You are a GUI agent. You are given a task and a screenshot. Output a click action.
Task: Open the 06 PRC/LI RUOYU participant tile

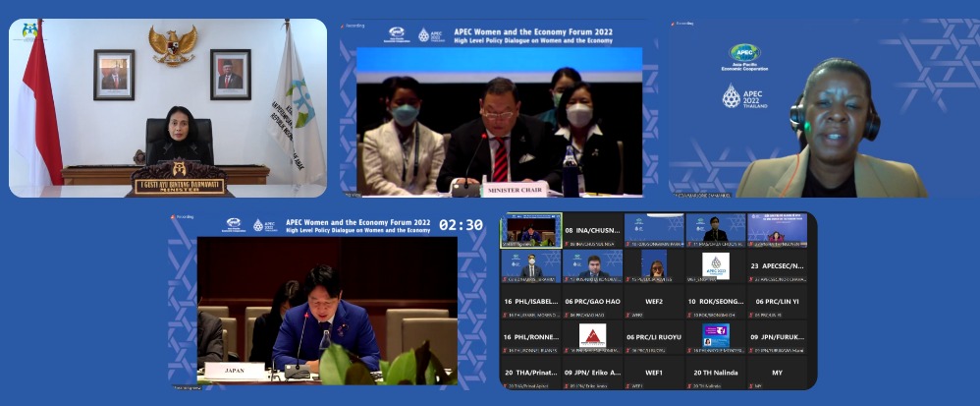(x=654, y=337)
